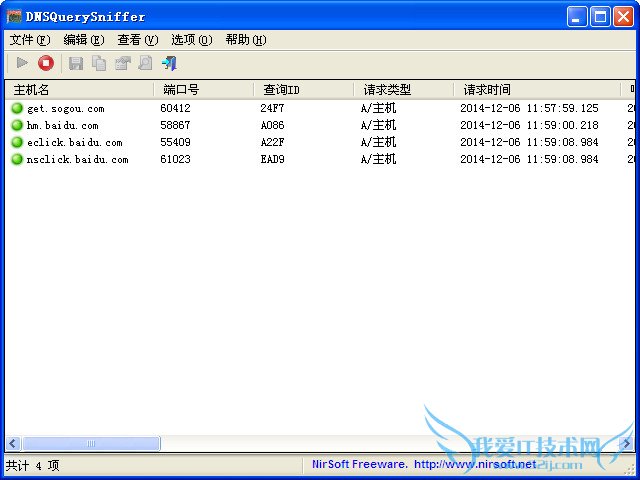Image resolution: width=640 pixels, height=480 pixels.
Task: Open the NirSoft Freeware website link
Action: [423, 464]
